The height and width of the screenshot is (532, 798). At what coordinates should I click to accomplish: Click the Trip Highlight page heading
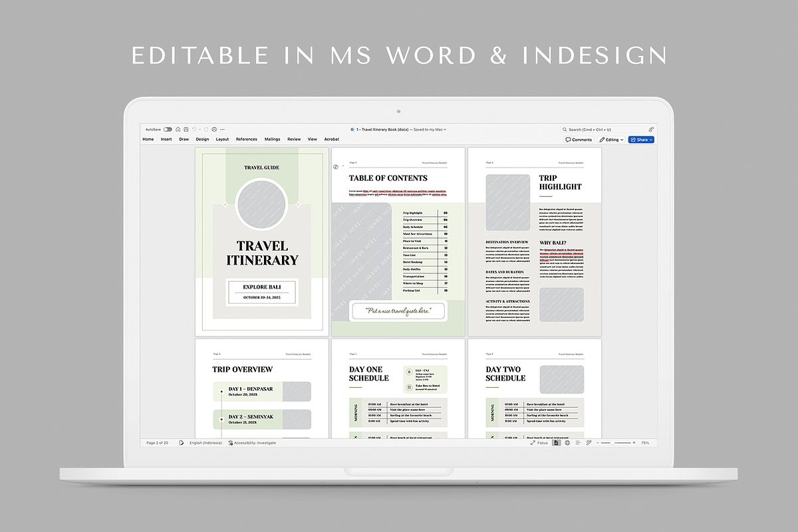tap(561, 183)
